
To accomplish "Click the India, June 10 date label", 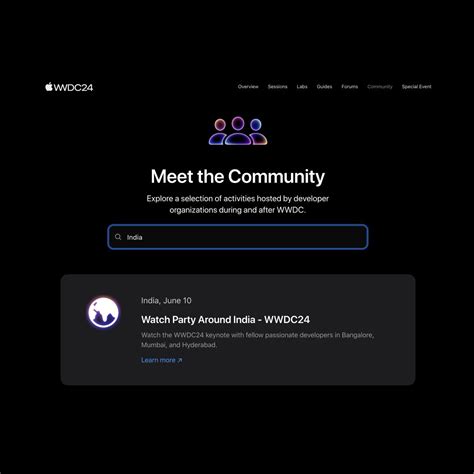I will point(166,301).
